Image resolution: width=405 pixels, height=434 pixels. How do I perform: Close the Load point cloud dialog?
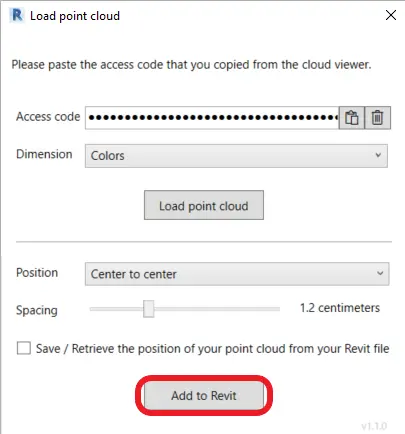[x=391, y=15]
